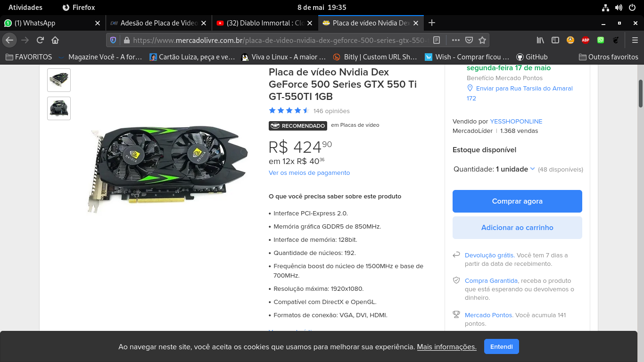
Task: Open the 146 opiniões reviews link
Action: coord(331,111)
